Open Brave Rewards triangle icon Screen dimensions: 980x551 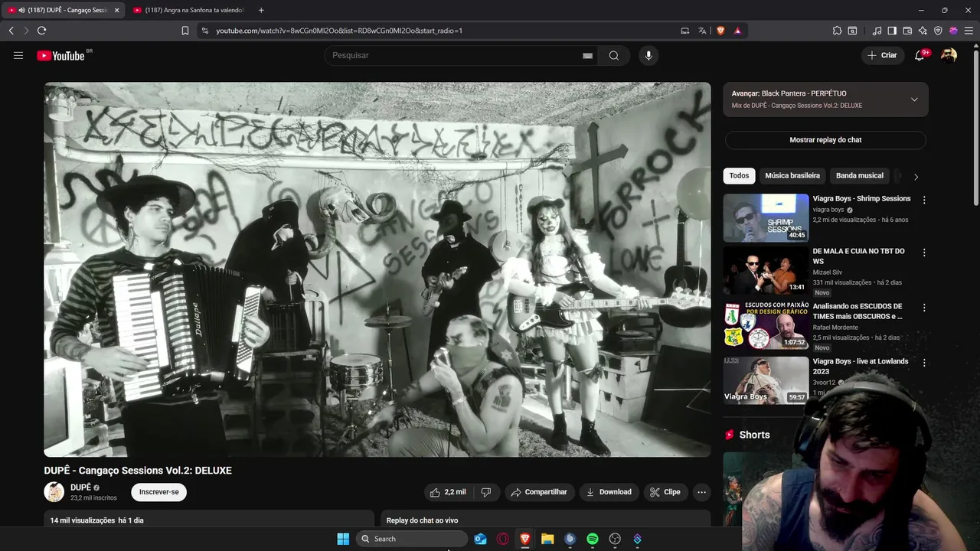737,31
